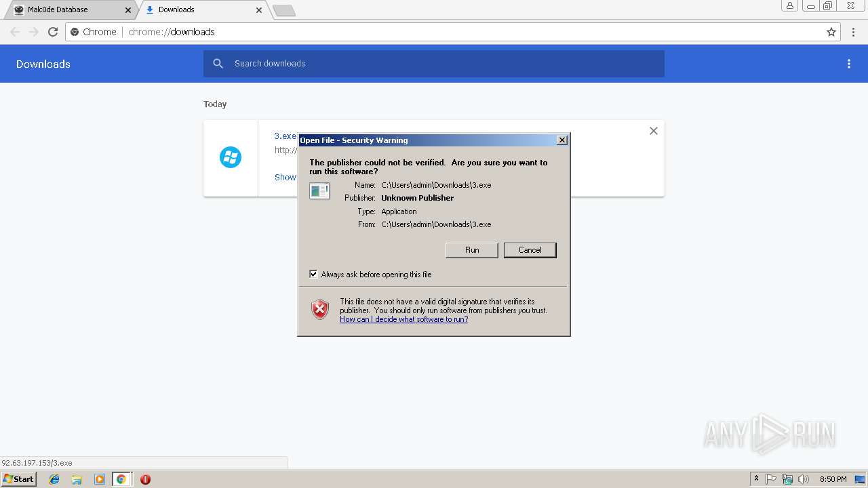Click Show in folder link
The width and height of the screenshot is (868, 488).
(285, 177)
